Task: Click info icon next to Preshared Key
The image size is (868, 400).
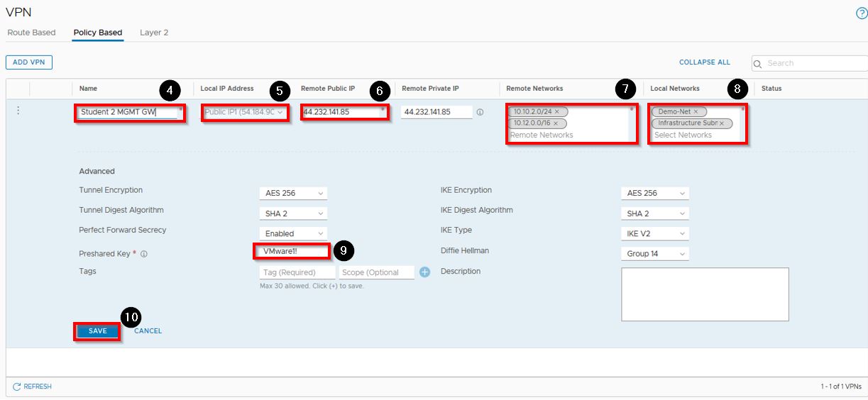Action: click(x=144, y=254)
